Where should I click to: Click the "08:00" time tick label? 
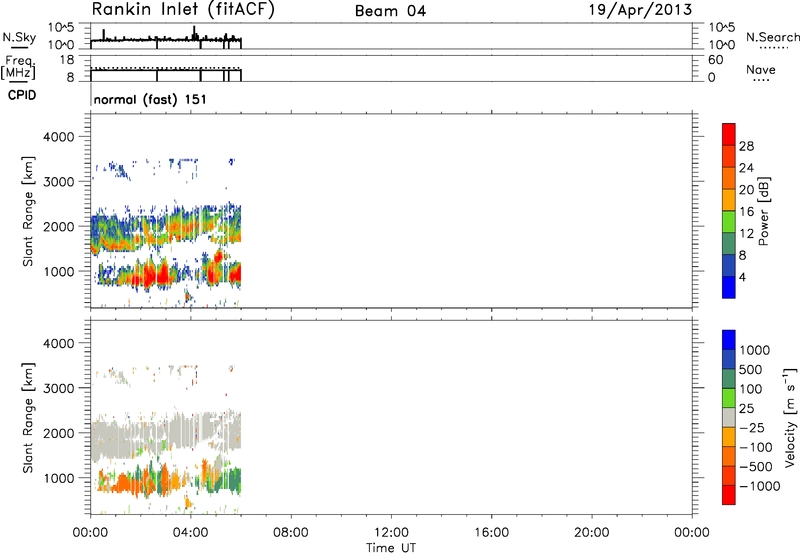point(290,533)
